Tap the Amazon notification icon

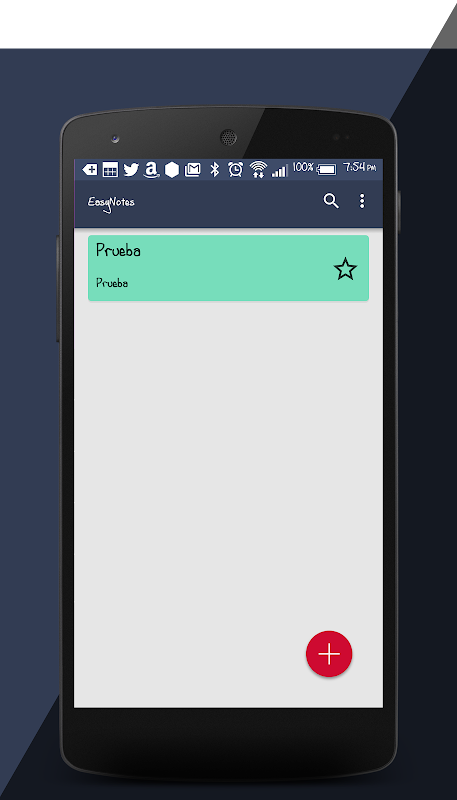pyautogui.click(x=151, y=169)
